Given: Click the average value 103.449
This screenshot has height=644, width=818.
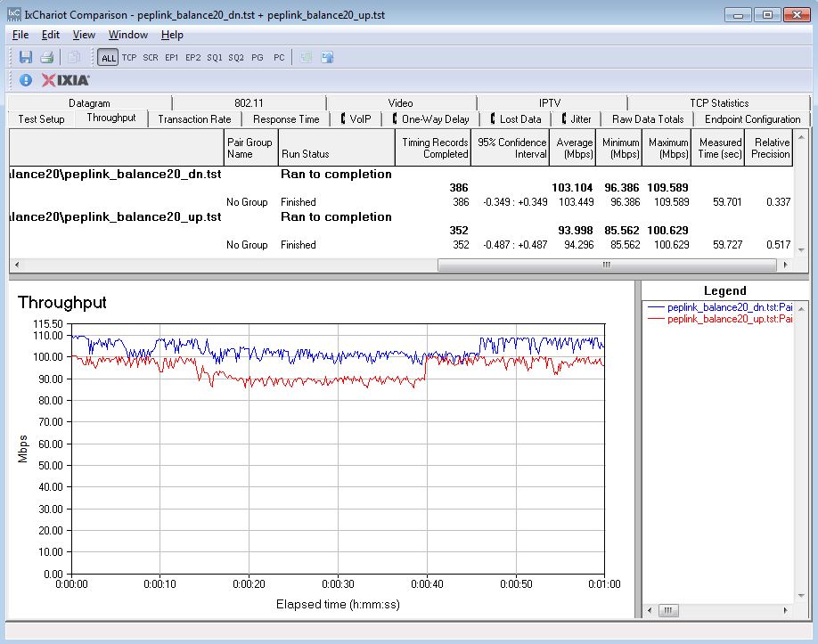Looking at the screenshot, I should [x=576, y=202].
